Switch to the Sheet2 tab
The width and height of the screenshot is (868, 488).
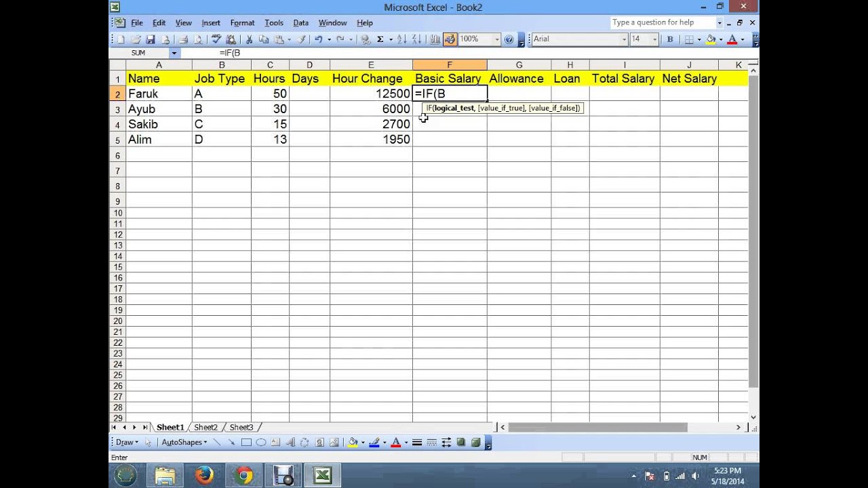click(205, 428)
